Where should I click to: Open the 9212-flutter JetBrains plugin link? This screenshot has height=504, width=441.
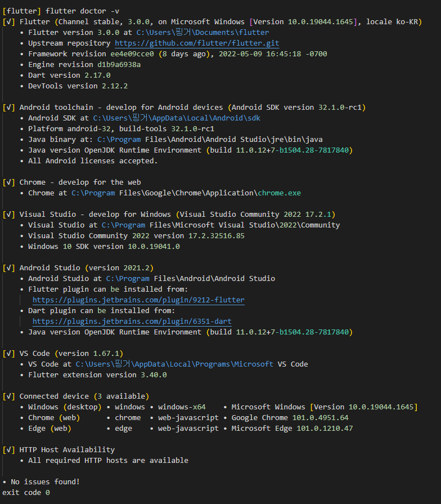(x=138, y=300)
